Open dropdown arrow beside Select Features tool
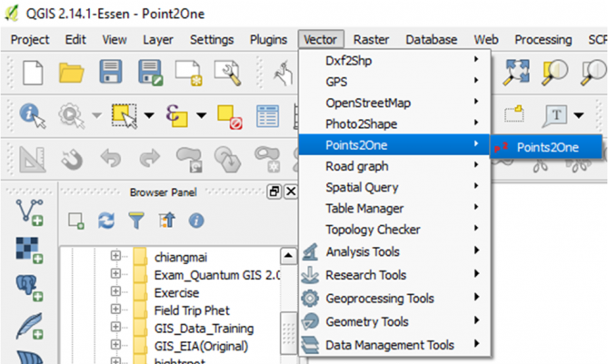The width and height of the screenshot is (608, 364). click(x=149, y=115)
